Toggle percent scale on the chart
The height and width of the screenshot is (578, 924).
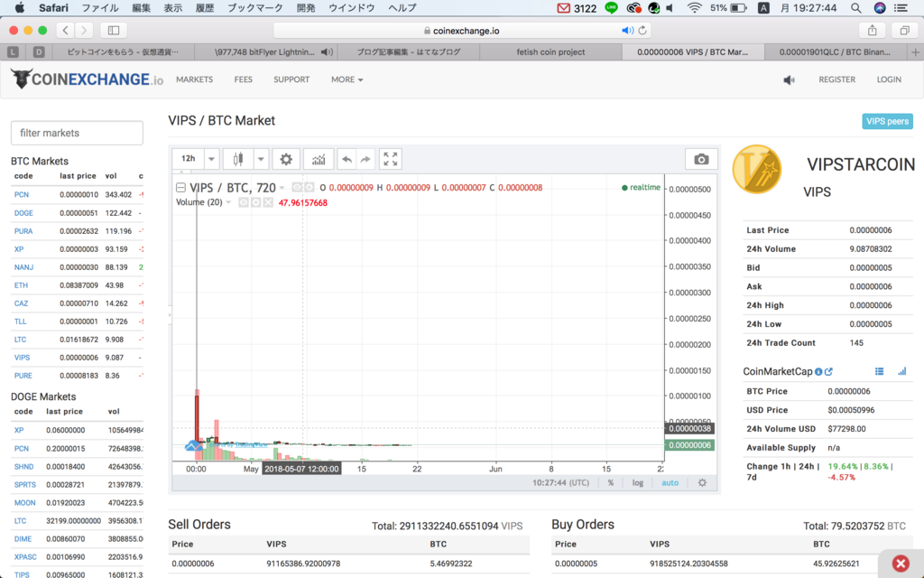point(611,482)
